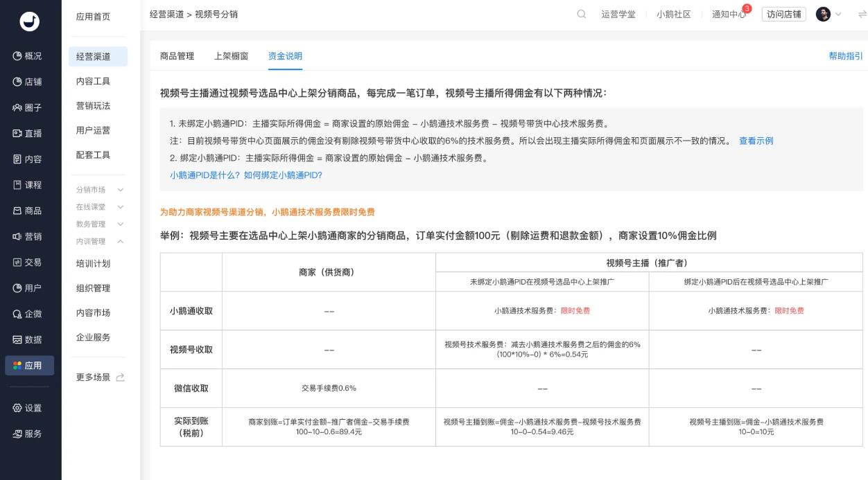
Task: Open 服务 in left navigation
Action: [28, 434]
